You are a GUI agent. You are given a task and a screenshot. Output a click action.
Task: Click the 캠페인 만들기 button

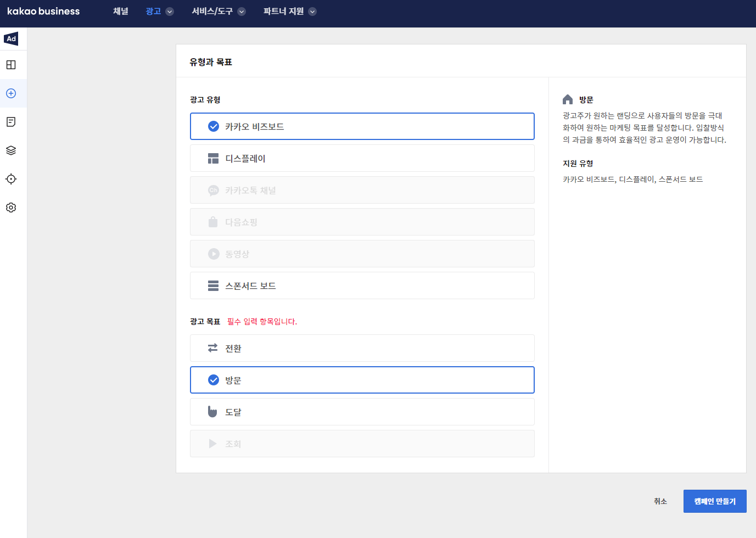pyautogui.click(x=715, y=501)
